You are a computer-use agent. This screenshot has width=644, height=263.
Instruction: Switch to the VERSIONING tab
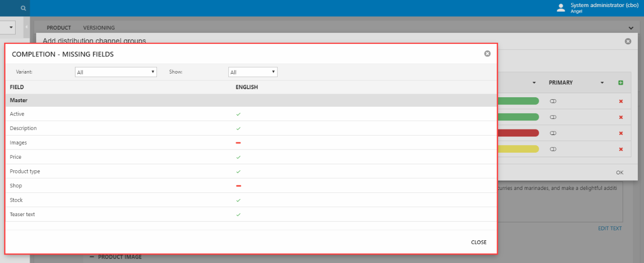click(x=99, y=28)
